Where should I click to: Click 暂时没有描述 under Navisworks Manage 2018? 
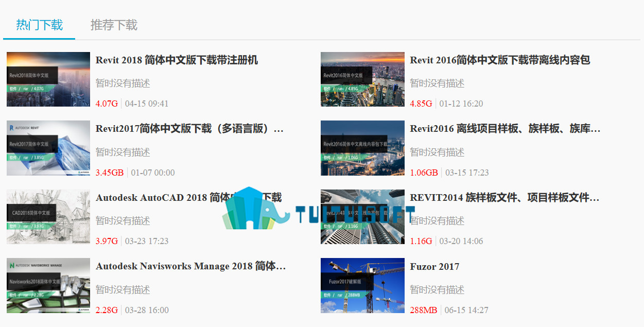point(123,290)
